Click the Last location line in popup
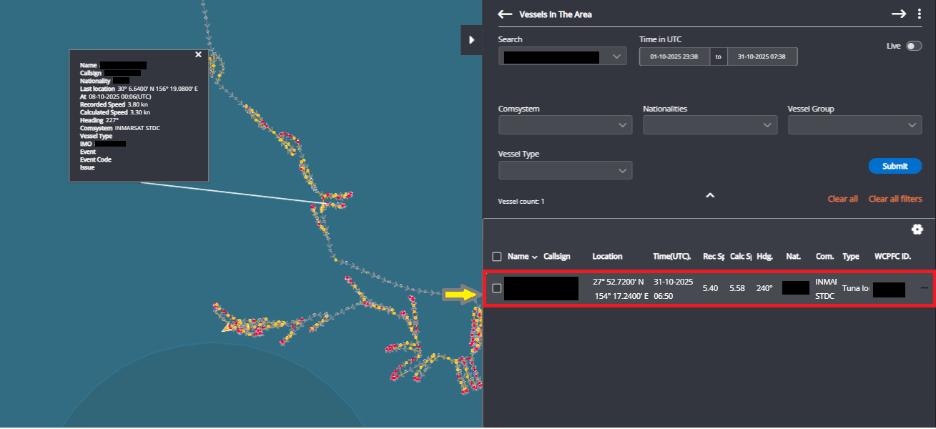The width and height of the screenshot is (936, 429). pos(139,88)
